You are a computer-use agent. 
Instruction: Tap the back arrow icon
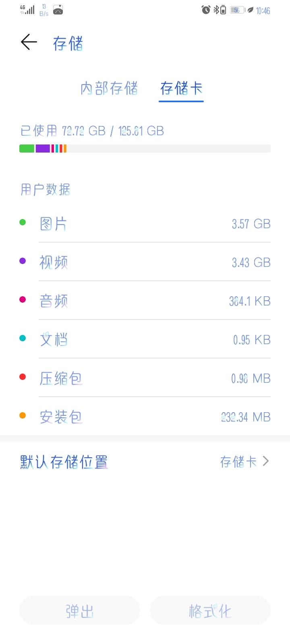tap(29, 42)
